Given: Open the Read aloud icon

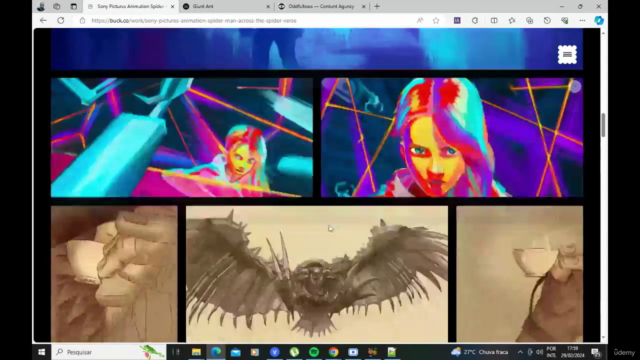Looking at the screenshot, I should tap(420, 20).
